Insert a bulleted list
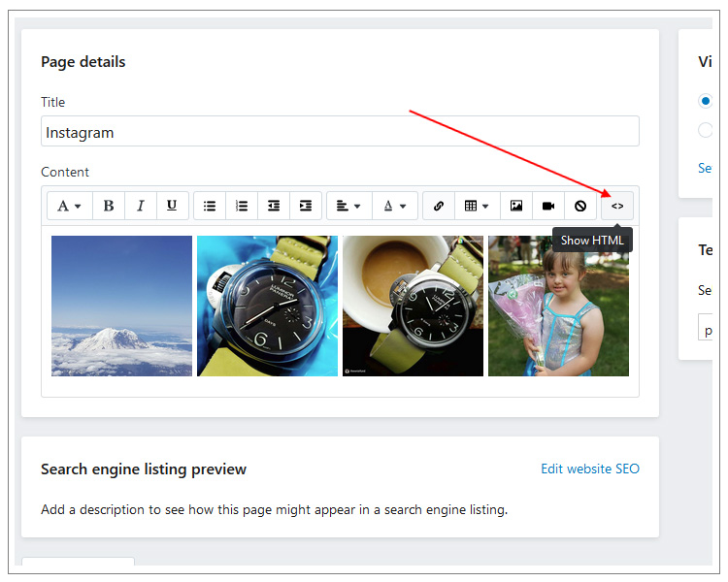728x582 pixels. pyautogui.click(x=210, y=206)
